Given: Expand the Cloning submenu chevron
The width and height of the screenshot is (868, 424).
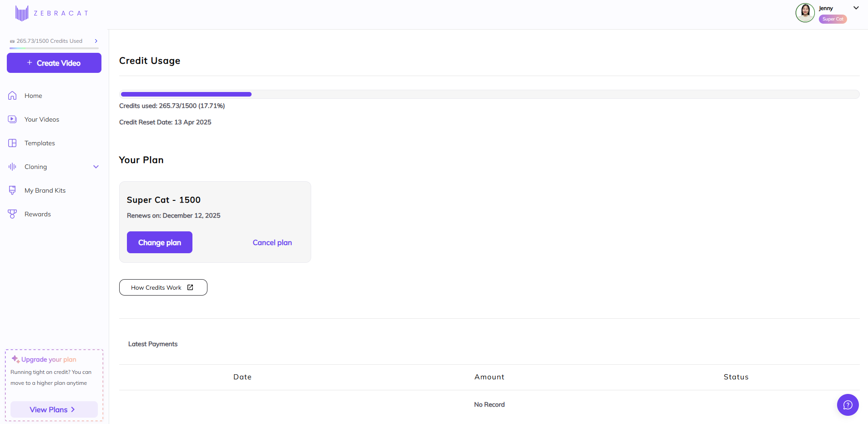Looking at the screenshot, I should [x=96, y=167].
